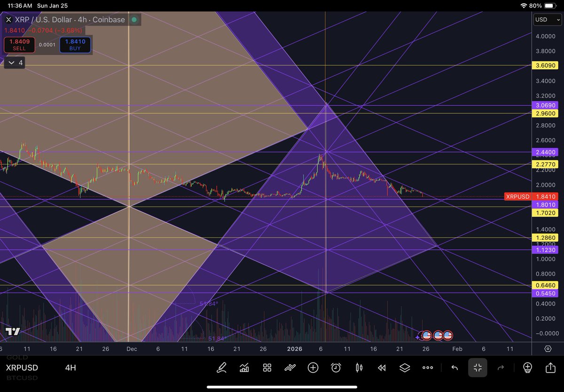The height and width of the screenshot is (392, 564).
Task: Tap the XRP logo beside the symbol title
Action: tap(8, 20)
